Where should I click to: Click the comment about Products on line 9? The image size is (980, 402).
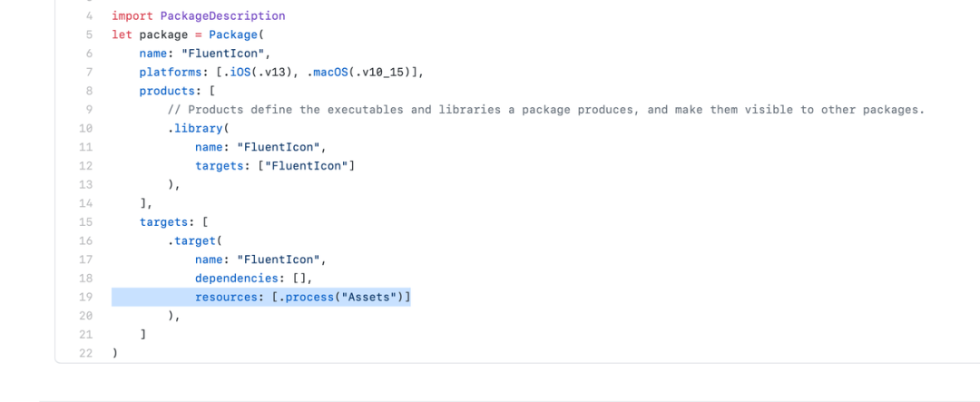click(545, 110)
